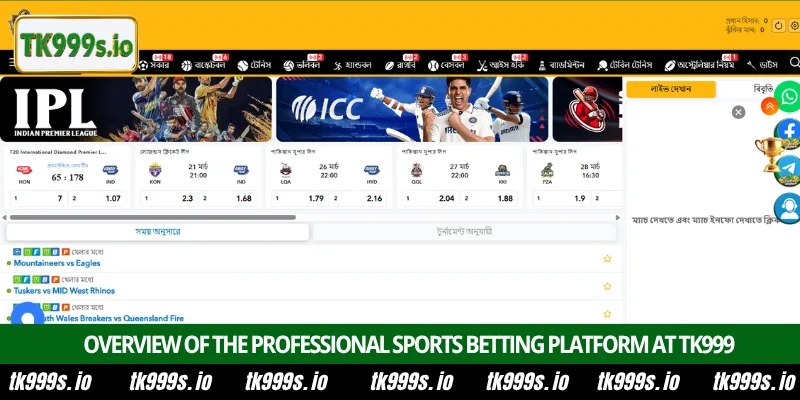Open the Telegram floating icon
The height and width of the screenshot is (400, 800).
pyautogui.click(x=789, y=170)
